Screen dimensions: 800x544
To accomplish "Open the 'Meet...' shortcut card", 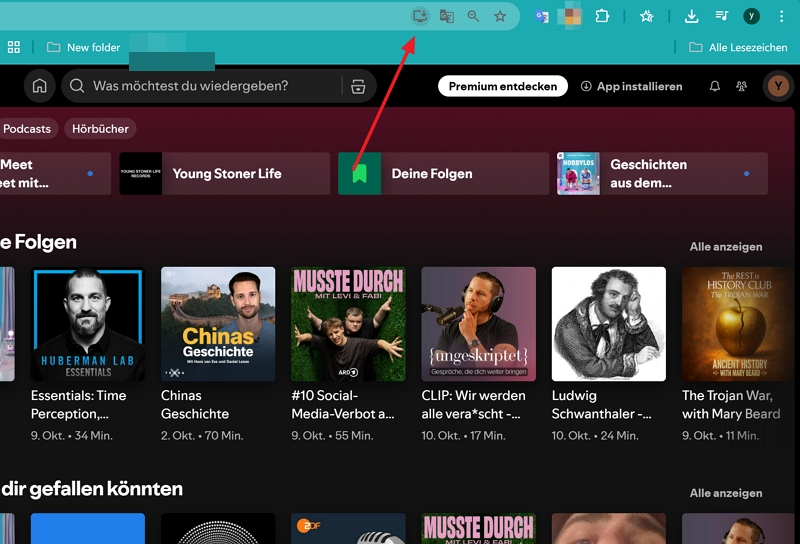I will pyautogui.click(x=55, y=174).
